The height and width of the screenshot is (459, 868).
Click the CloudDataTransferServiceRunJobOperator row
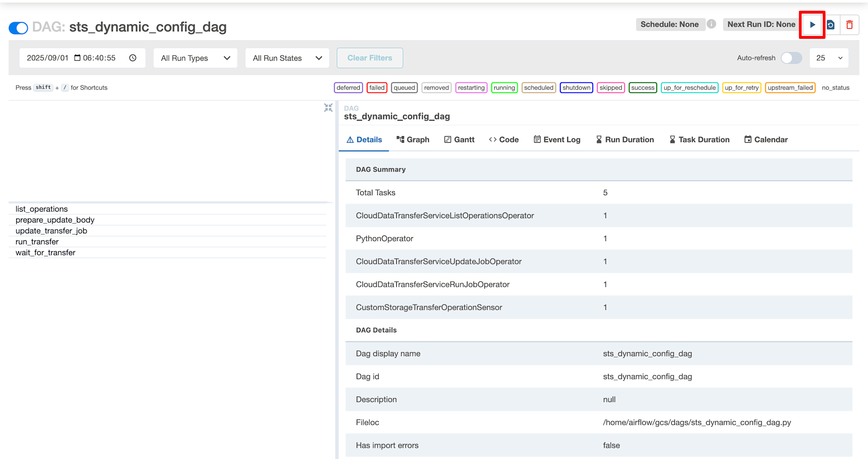599,285
